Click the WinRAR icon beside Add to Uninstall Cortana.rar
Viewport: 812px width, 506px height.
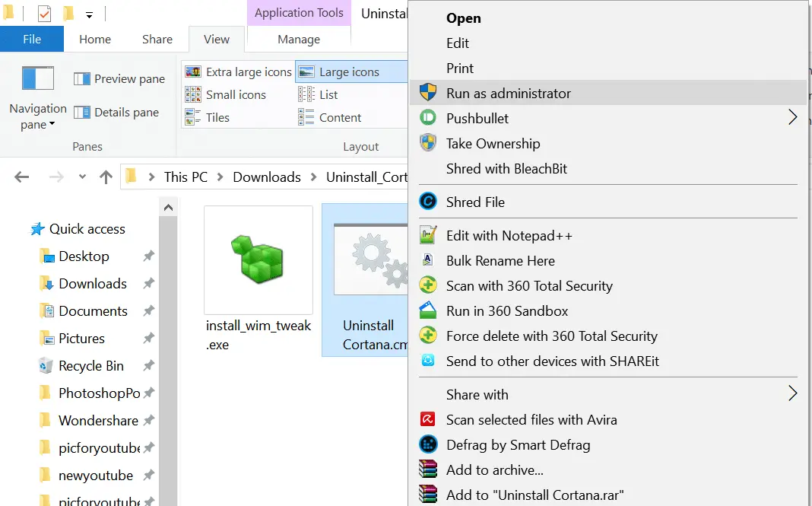pyautogui.click(x=428, y=494)
